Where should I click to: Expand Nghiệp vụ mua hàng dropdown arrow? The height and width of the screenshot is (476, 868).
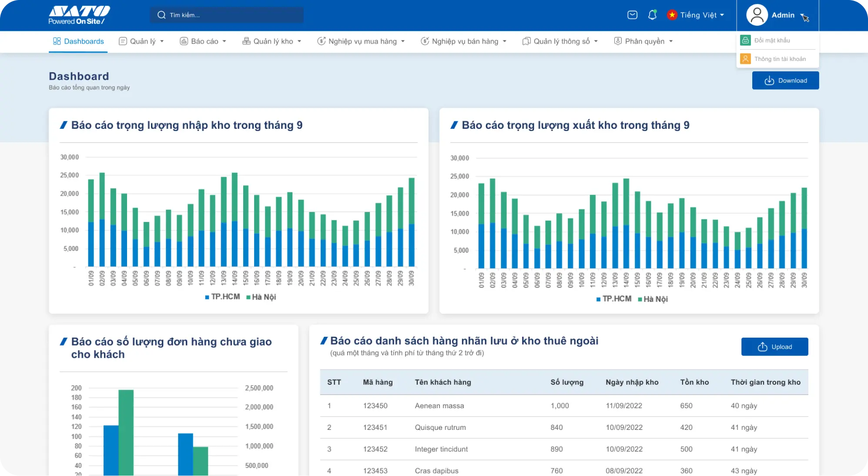pos(403,41)
